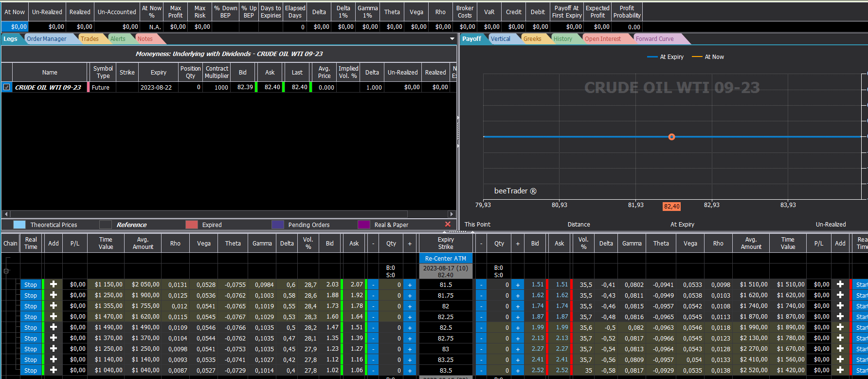The image size is (868, 379).
Task: Add the 83.25 strike put leg
Action: pos(840,360)
